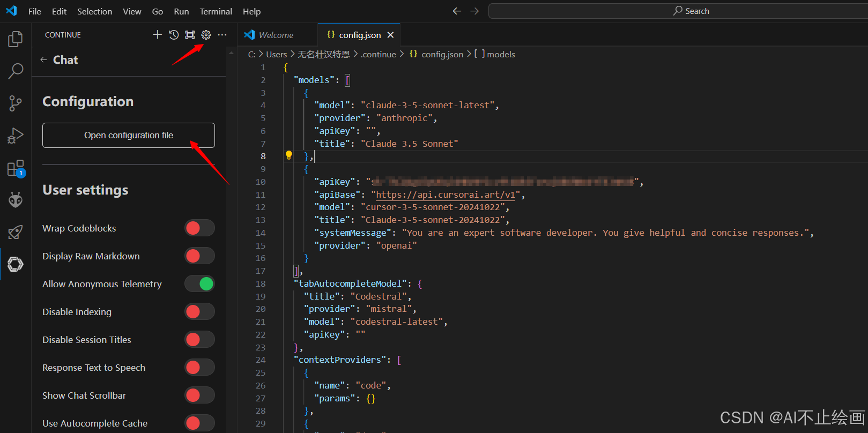The image size is (868, 433).
Task: Enable Response Text to Speech
Action: 199,368
